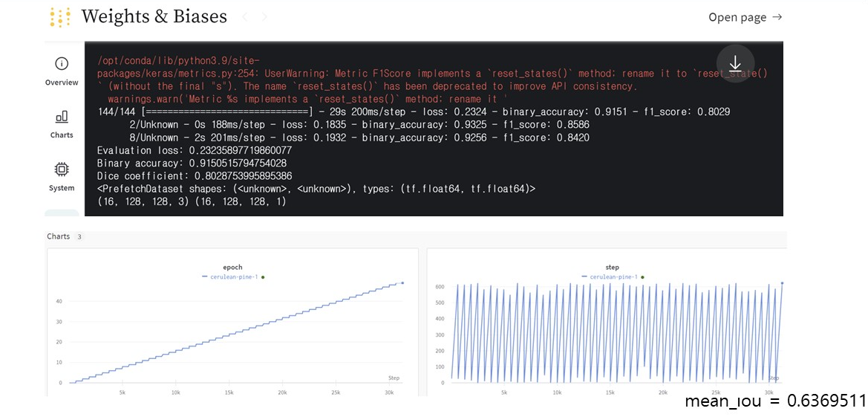Click the Open page link
The height and width of the screenshot is (417, 868).
745,17
